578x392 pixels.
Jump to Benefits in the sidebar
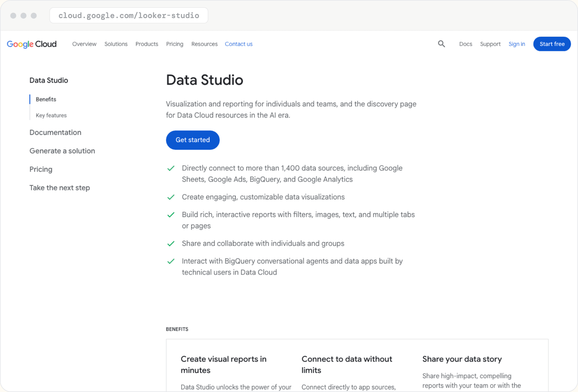pyautogui.click(x=46, y=99)
